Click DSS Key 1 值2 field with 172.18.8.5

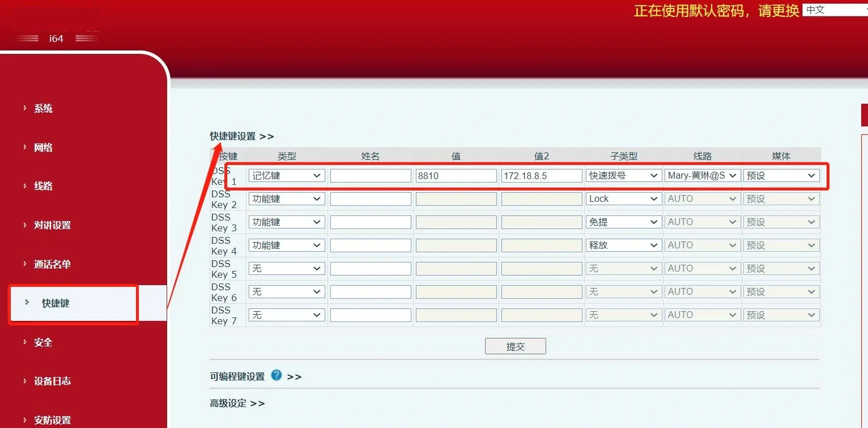[541, 176]
